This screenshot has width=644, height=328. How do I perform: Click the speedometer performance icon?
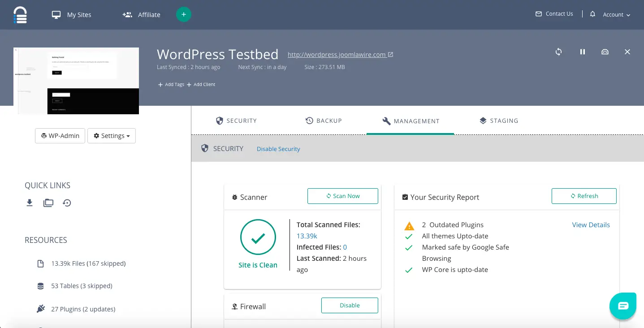click(x=605, y=52)
